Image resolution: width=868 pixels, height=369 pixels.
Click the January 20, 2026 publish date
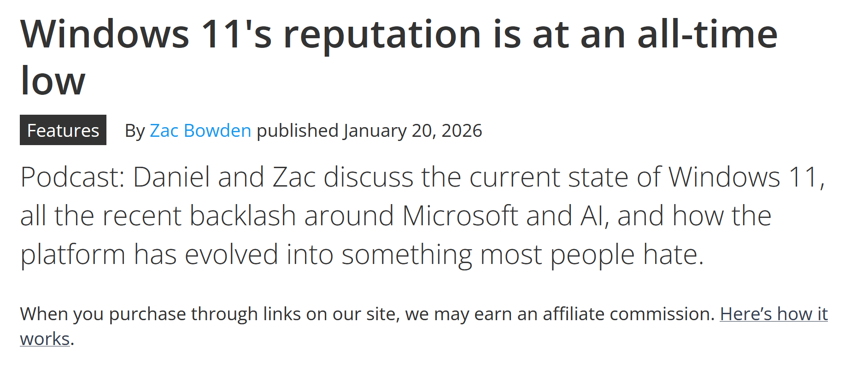pyautogui.click(x=412, y=131)
